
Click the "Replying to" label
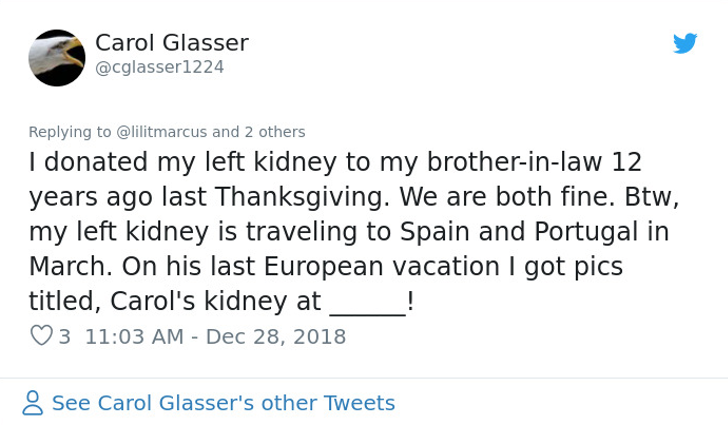click(x=70, y=132)
